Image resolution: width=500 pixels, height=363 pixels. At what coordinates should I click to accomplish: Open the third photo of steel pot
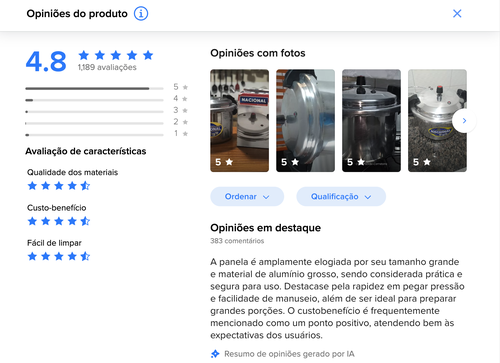coord(371,121)
